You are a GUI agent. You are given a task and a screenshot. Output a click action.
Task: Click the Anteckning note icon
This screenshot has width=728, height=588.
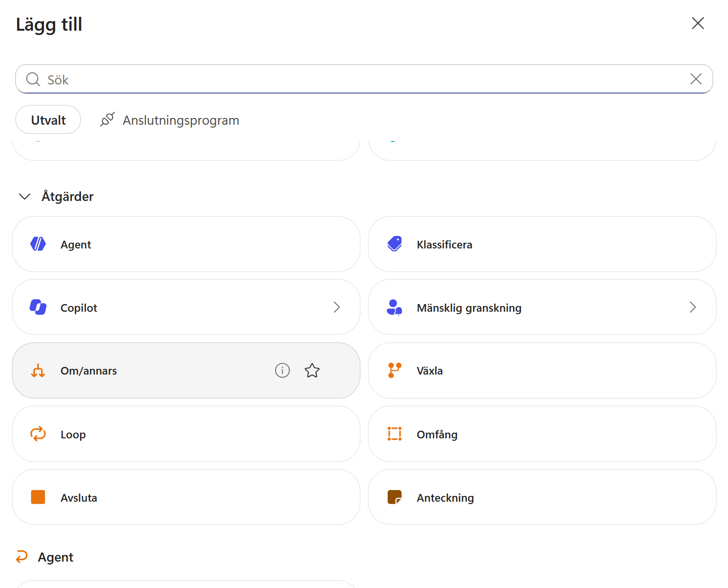click(x=394, y=497)
